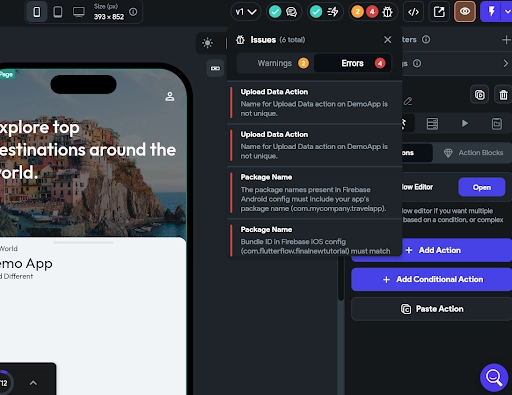Image resolution: width=512 pixels, height=395 pixels.
Task: Open the first Upload Data Action error
Action: click(314, 102)
